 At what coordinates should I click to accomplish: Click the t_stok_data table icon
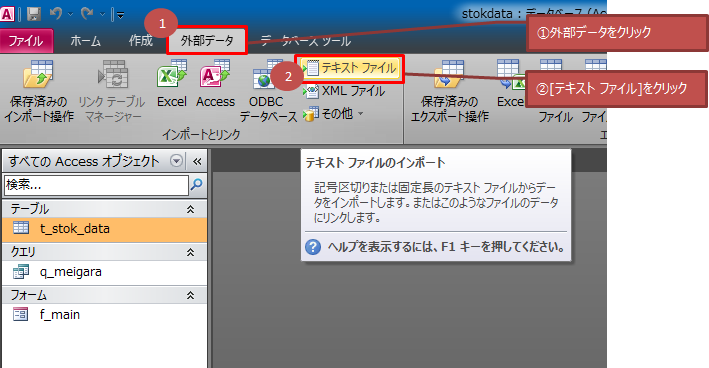tap(21, 228)
